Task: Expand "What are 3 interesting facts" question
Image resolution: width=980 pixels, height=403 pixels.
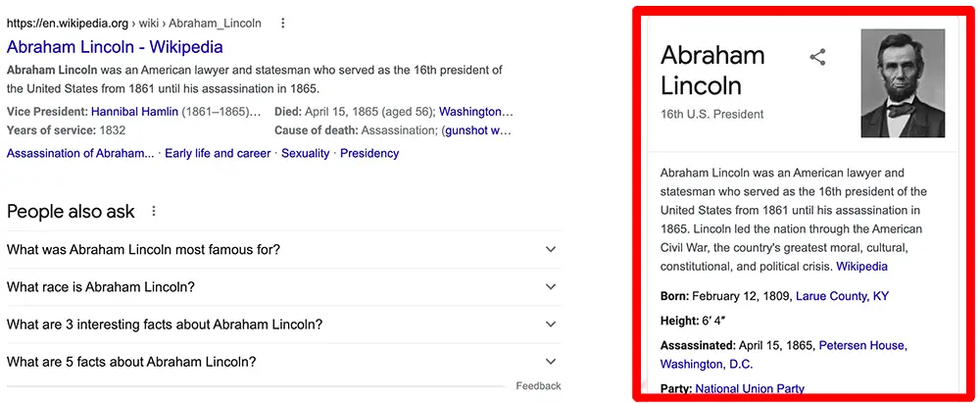Action: (284, 325)
